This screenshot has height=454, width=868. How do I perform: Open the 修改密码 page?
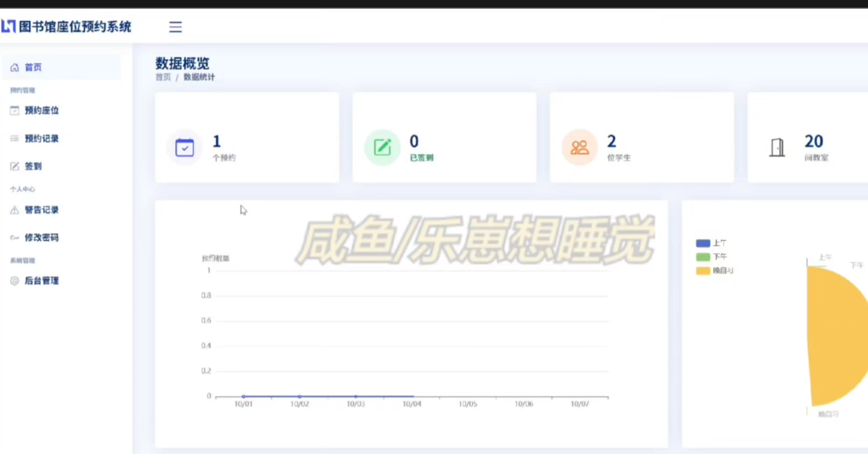click(42, 238)
